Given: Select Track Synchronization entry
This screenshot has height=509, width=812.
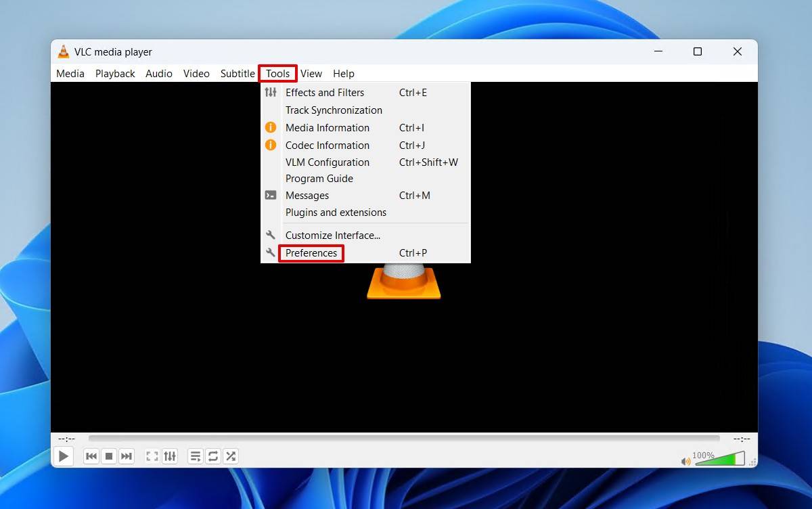Looking at the screenshot, I should pos(365,110).
